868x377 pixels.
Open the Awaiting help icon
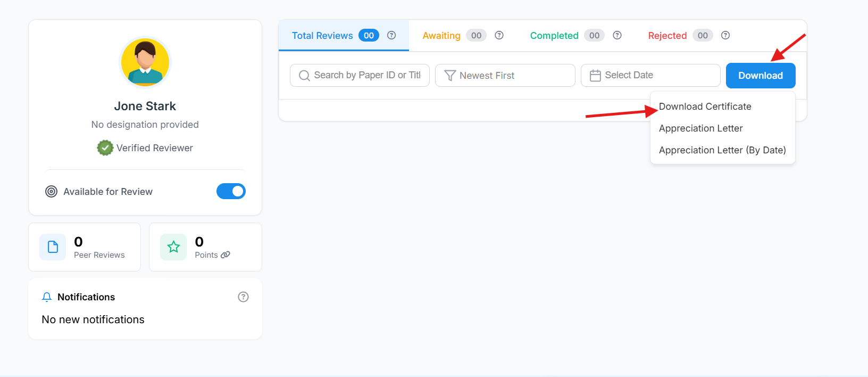coord(499,35)
